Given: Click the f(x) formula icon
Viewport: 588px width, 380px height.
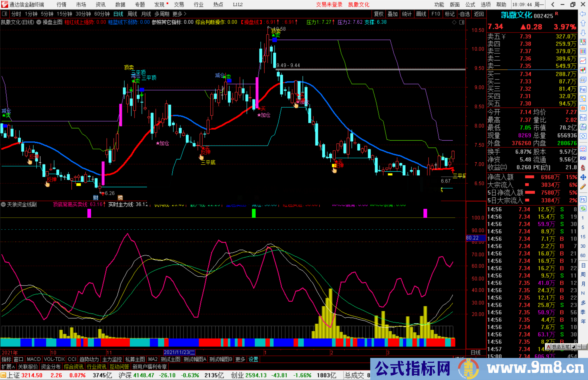Looking at the screenshot, I should (x=583, y=127).
